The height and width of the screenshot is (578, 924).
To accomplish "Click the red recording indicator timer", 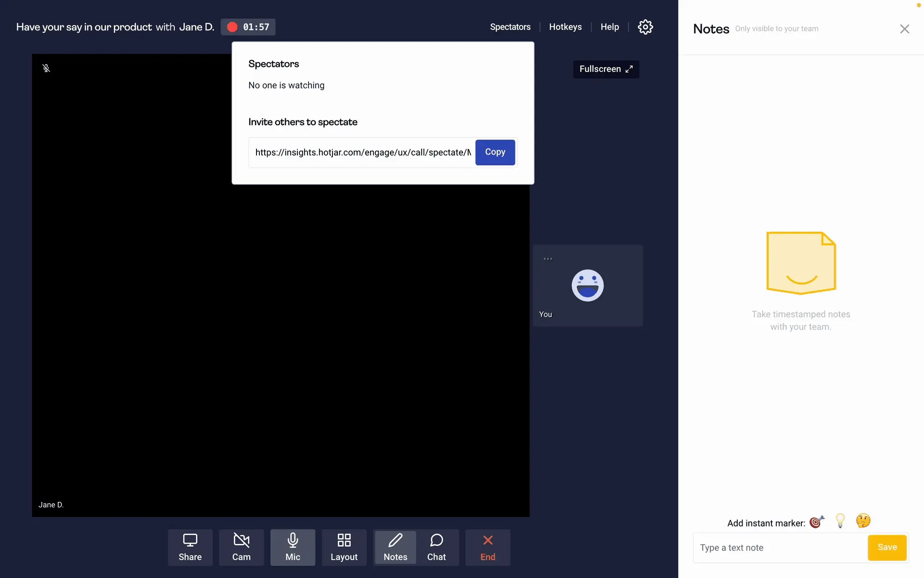I will [248, 27].
